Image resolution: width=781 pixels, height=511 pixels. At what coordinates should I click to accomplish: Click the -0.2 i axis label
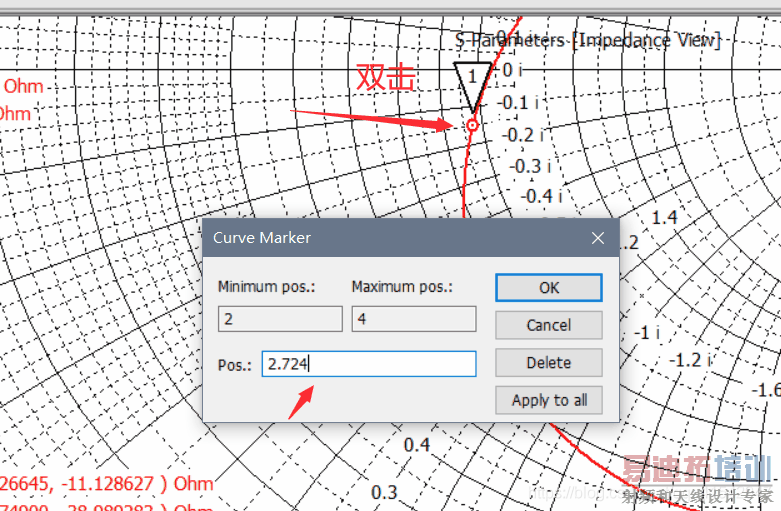522,135
